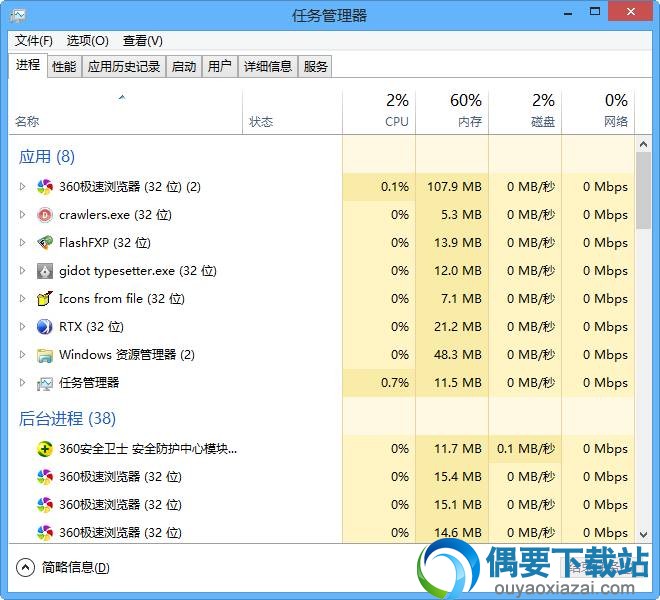Click the 360极速浏览器 (2) app icon
This screenshot has width=660, height=600.
[x=45, y=187]
